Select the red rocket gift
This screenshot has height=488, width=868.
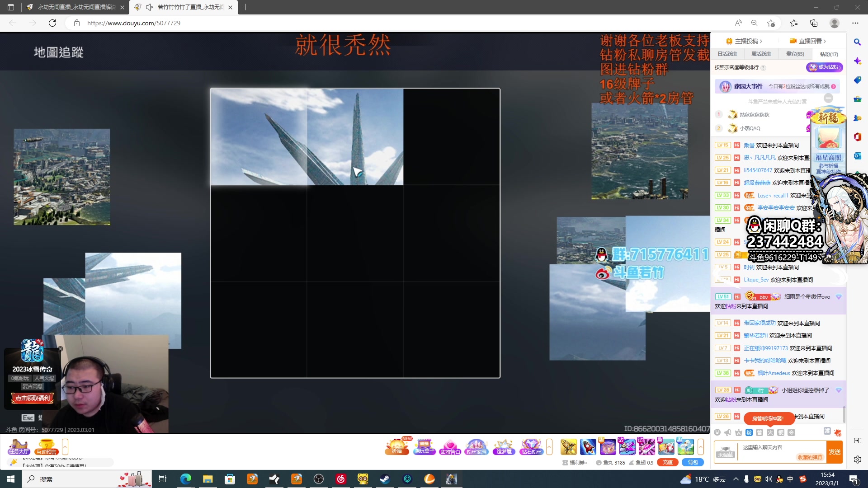588,447
